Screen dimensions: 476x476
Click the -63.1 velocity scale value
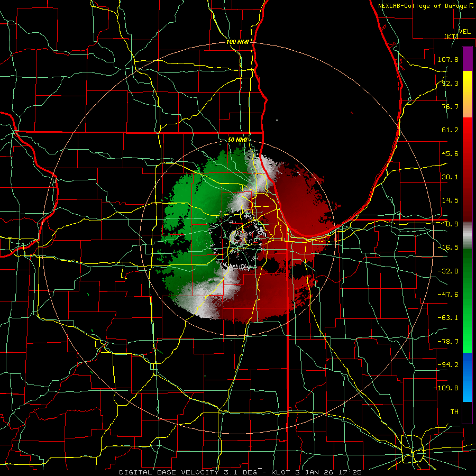[448, 318]
